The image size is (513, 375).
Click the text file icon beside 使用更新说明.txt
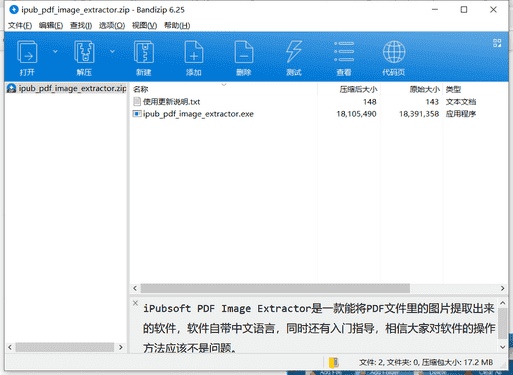pos(137,101)
